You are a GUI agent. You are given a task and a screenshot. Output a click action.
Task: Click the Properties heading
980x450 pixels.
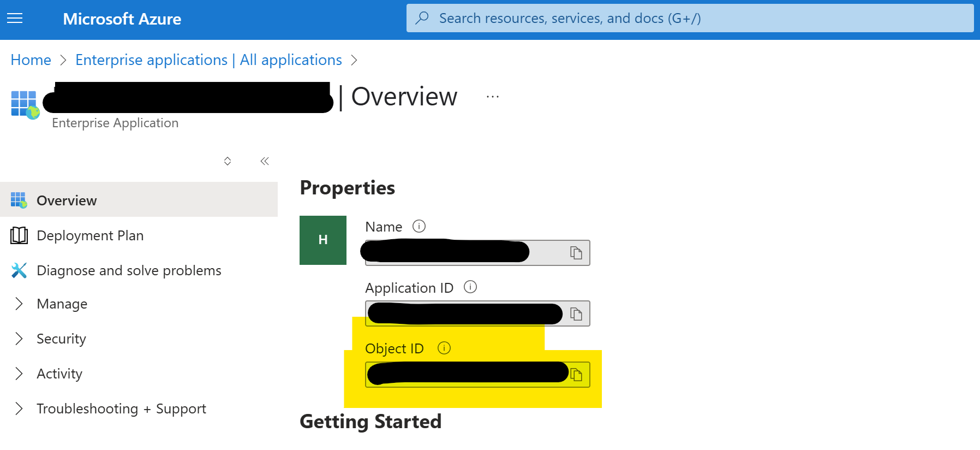[x=348, y=188]
